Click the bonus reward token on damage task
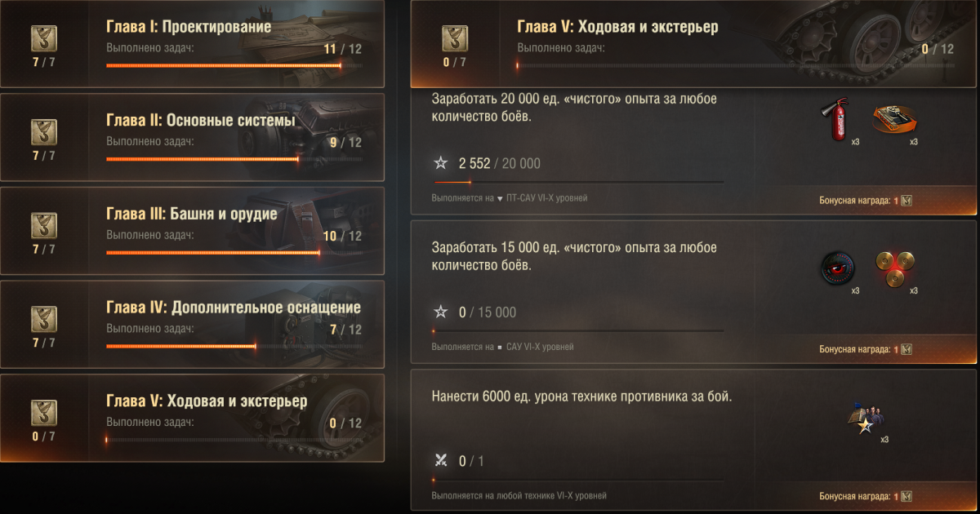Screen dimensions: 980x514 [x=906, y=496]
